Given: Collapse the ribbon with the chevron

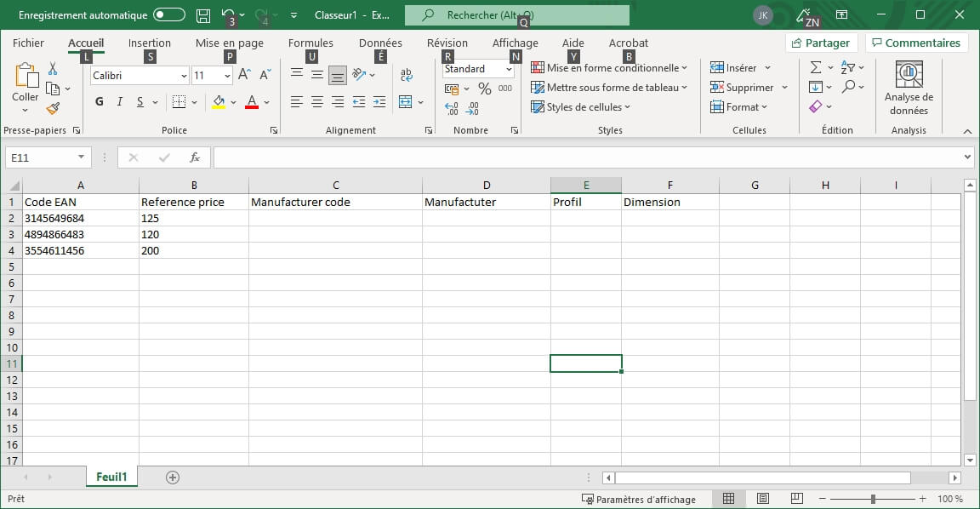Looking at the screenshot, I should point(967,131).
